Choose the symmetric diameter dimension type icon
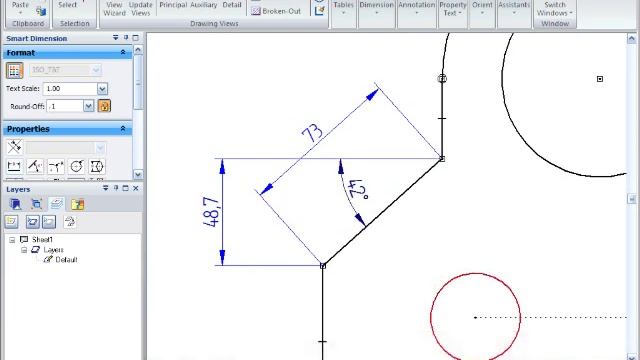This screenshot has width=640, height=360. click(x=97, y=167)
